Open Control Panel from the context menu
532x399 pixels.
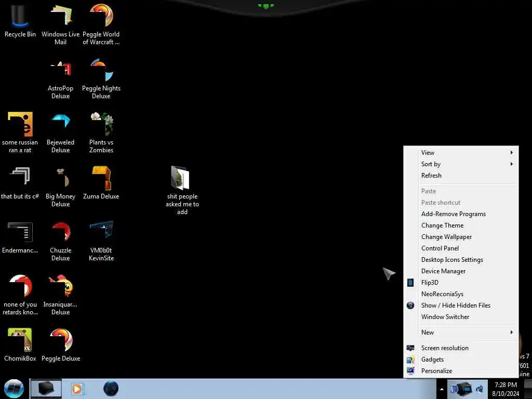pyautogui.click(x=461, y=248)
